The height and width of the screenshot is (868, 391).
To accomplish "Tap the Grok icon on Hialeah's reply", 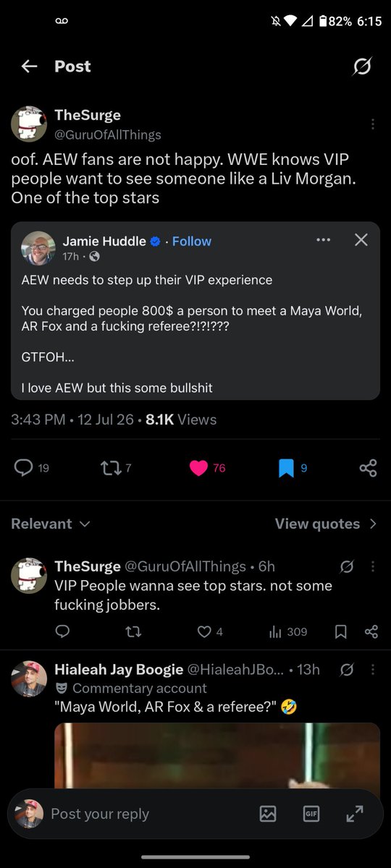I will 347,670.
